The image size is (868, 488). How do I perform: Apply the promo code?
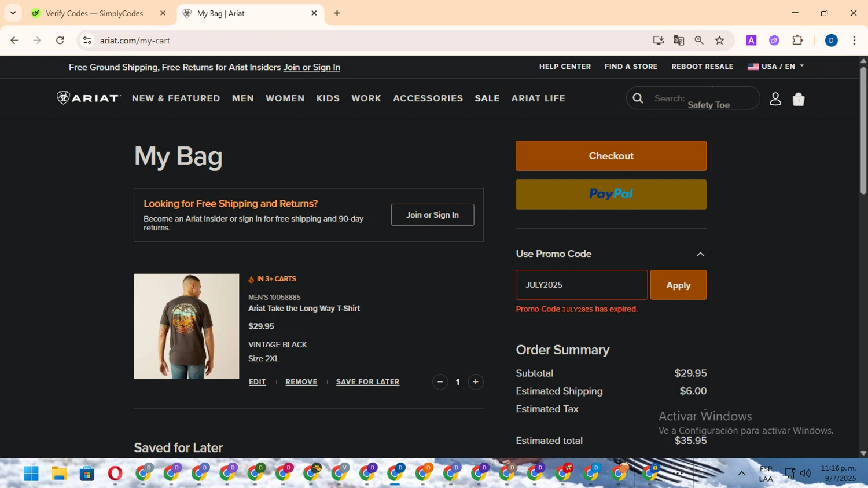(678, 285)
